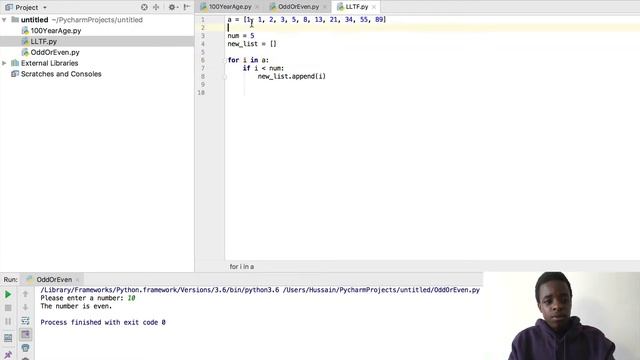640x360 pixels.
Task: Open the Project panel settings gear
Action: tap(172, 7)
